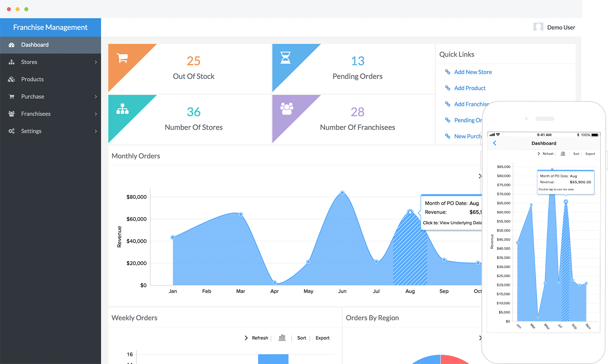Tap Export in the phone toolbar
The image size is (608, 364).
pos(590,154)
